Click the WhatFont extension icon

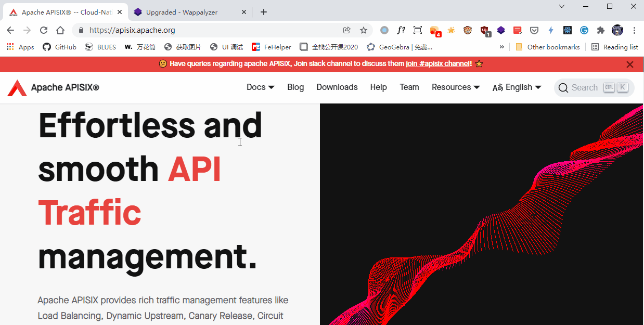click(x=401, y=30)
